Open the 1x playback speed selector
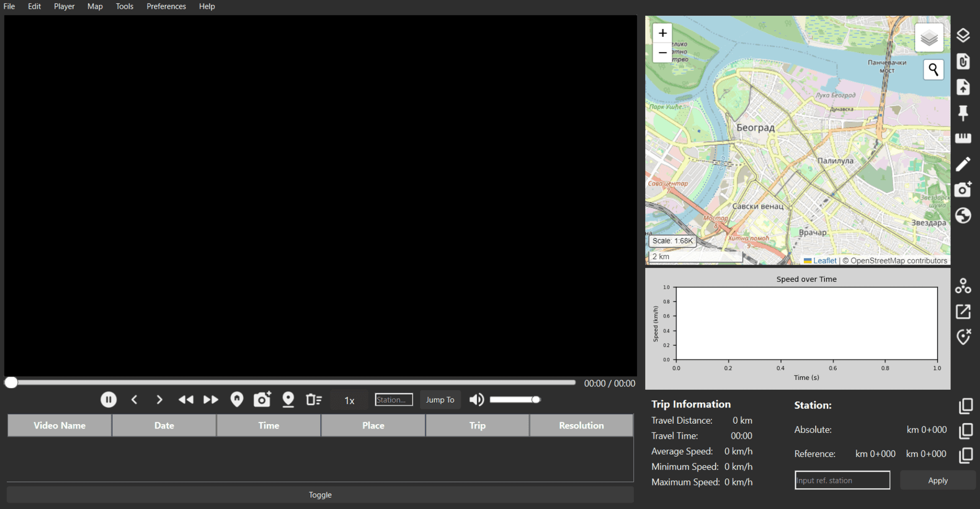980x509 pixels. 349,400
